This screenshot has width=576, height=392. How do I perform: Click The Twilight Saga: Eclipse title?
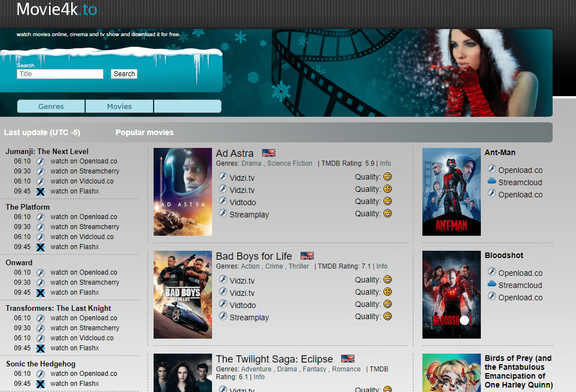(274, 359)
